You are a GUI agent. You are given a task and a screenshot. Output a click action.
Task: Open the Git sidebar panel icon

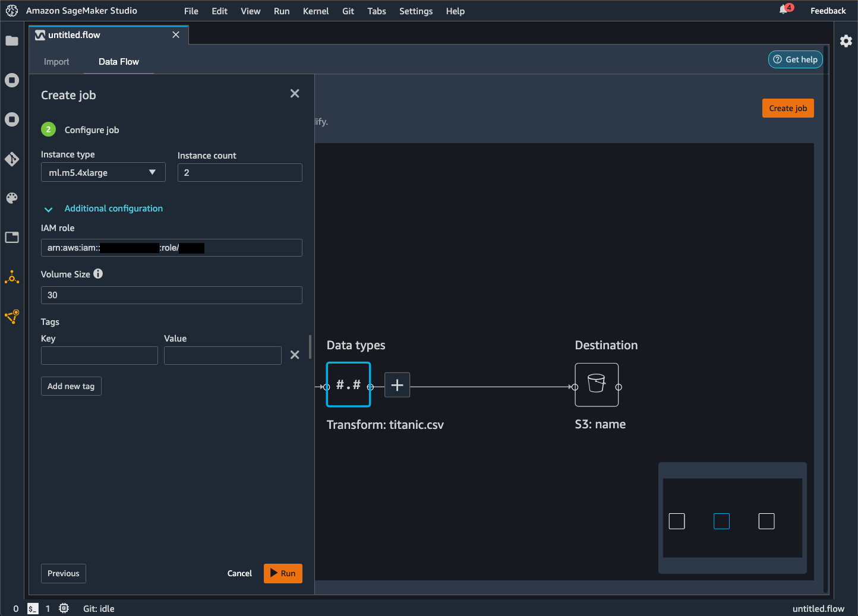[x=12, y=159]
